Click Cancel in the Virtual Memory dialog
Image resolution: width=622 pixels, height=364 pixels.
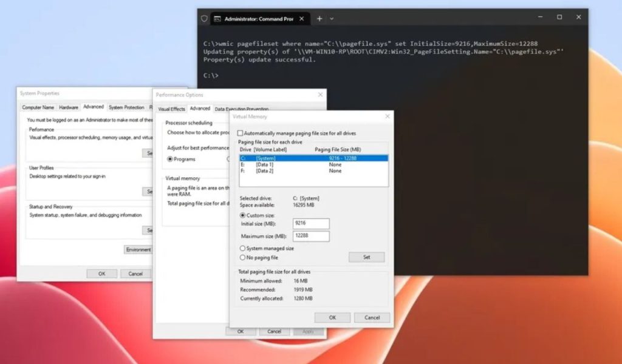pos(372,317)
